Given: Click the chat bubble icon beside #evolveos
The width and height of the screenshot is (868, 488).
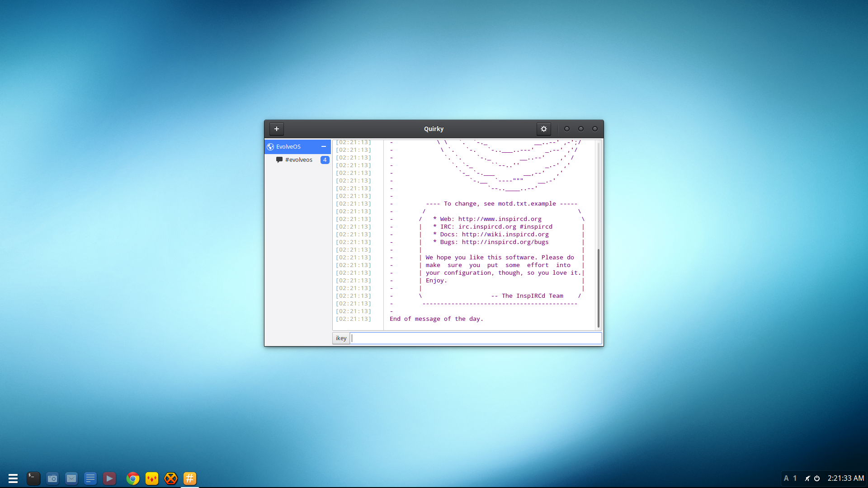Looking at the screenshot, I should tap(279, 160).
